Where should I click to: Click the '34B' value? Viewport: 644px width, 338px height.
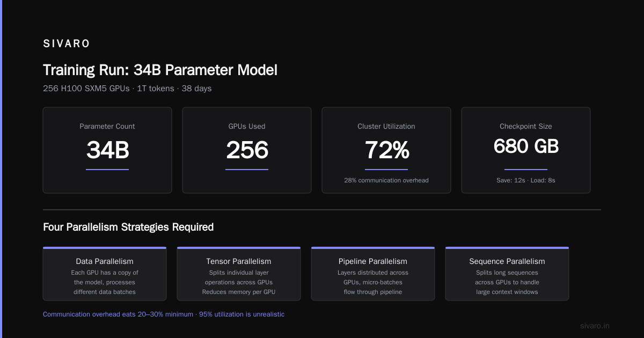click(107, 150)
